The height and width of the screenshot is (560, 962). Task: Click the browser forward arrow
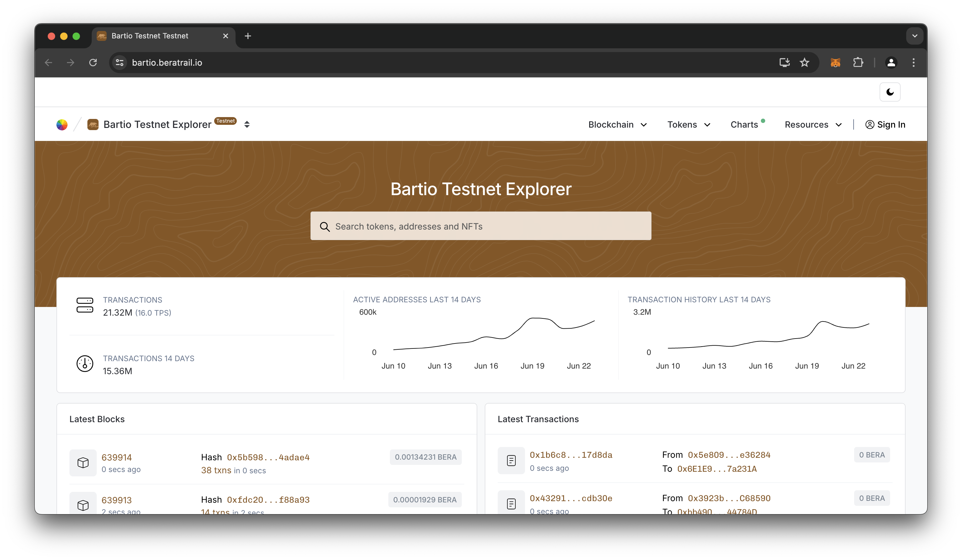point(71,63)
